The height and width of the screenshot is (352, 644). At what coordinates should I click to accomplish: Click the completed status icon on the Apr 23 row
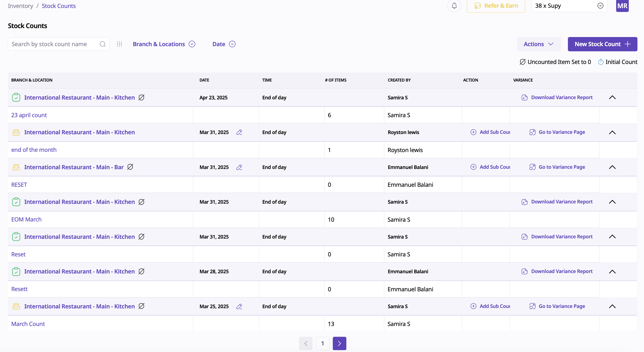[16, 97]
